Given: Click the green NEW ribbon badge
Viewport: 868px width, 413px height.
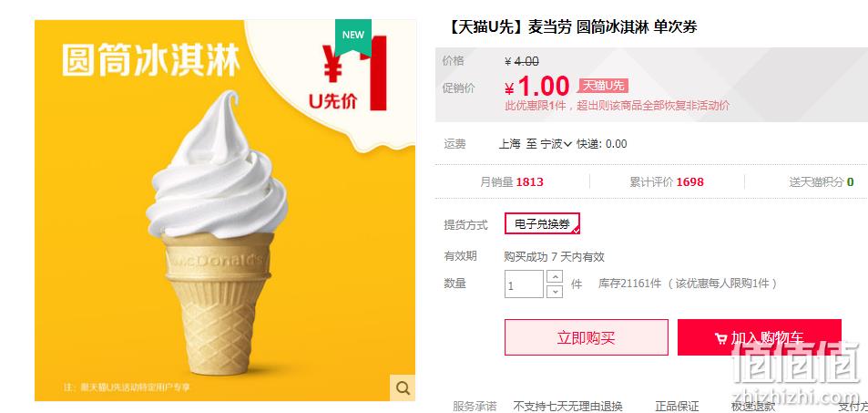Looking at the screenshot, I should [x=352, y=36].
